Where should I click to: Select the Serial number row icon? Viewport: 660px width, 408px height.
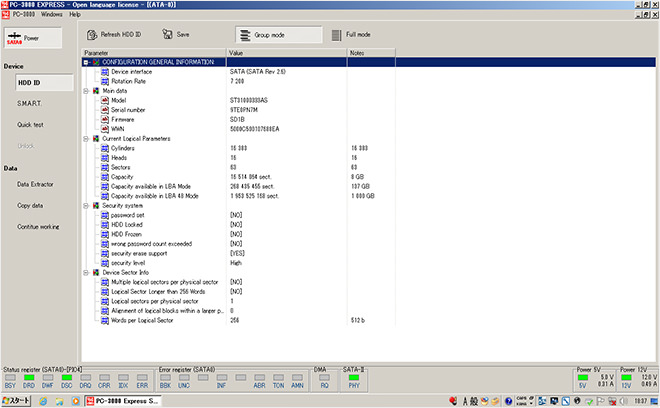(x=105, y=110)
